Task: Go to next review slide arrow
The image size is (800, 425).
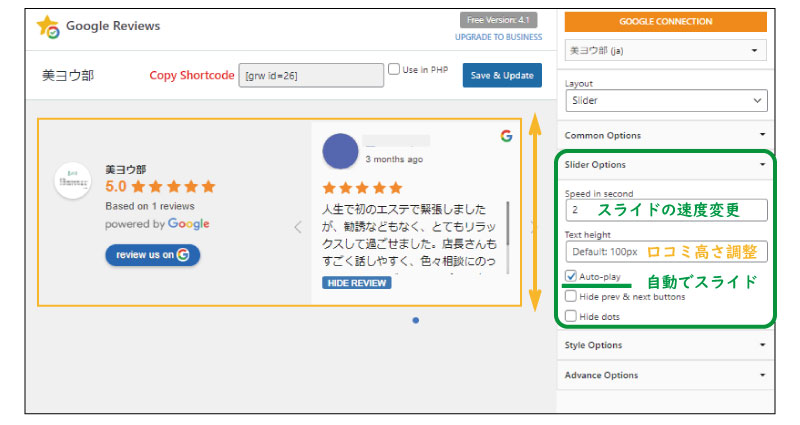Action: pyautogui.click(x=531, y=227)
